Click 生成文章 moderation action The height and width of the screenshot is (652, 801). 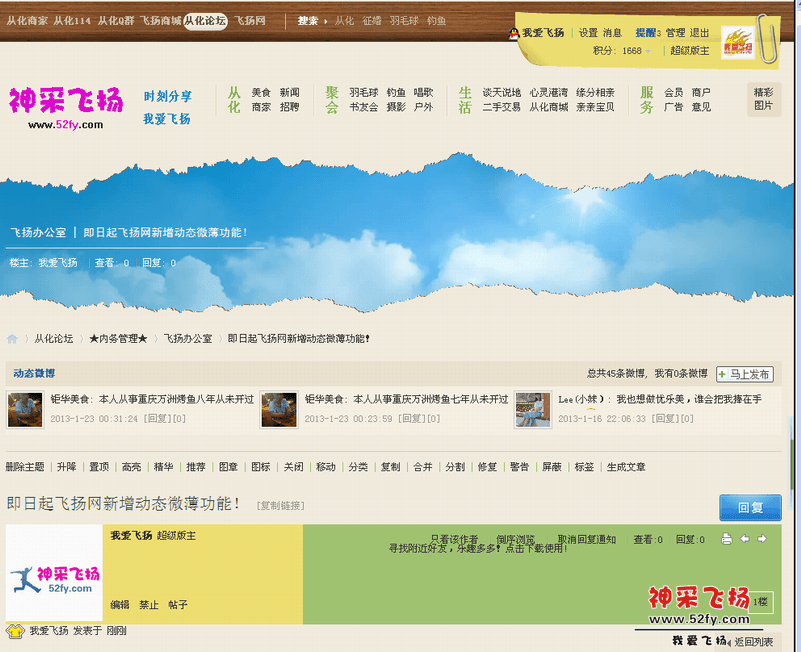point(626,467)
